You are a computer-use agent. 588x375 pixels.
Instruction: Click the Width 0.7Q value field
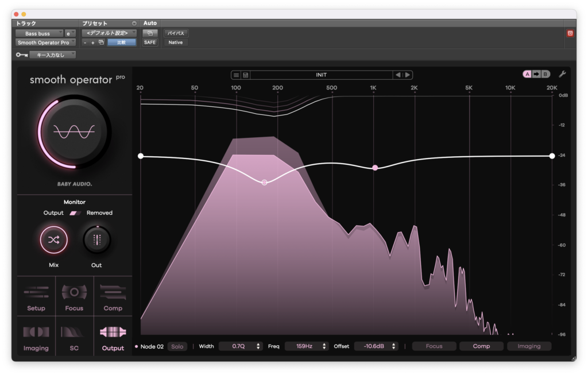(238, 346)
